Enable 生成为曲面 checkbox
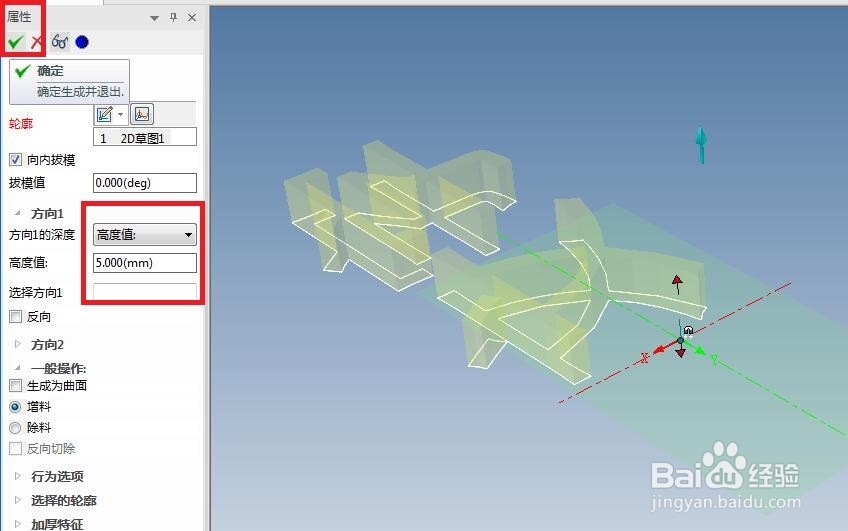 (x=16, y=386)
